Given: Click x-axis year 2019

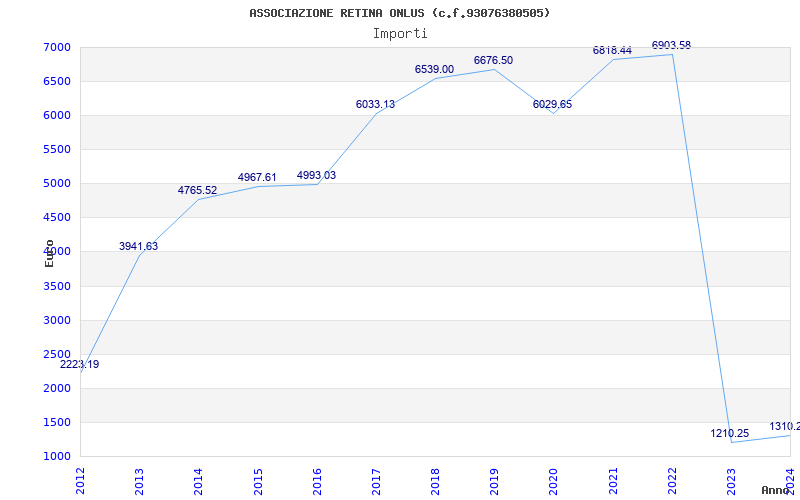Looking at the screenshot, I should (494, 481).
